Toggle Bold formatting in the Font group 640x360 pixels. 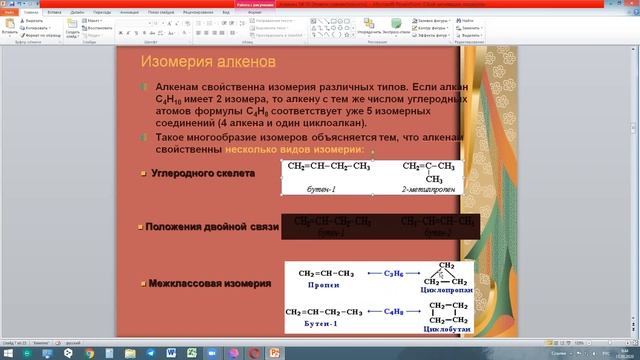[120, 33]
